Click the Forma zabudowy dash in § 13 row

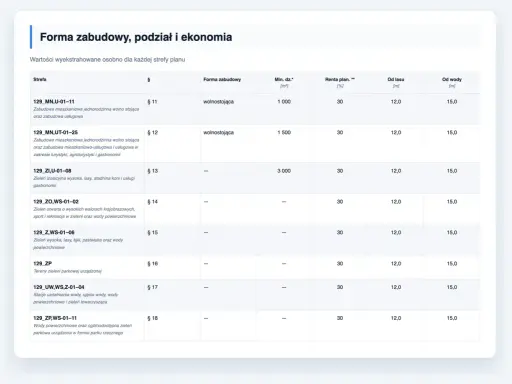[206, 171]
